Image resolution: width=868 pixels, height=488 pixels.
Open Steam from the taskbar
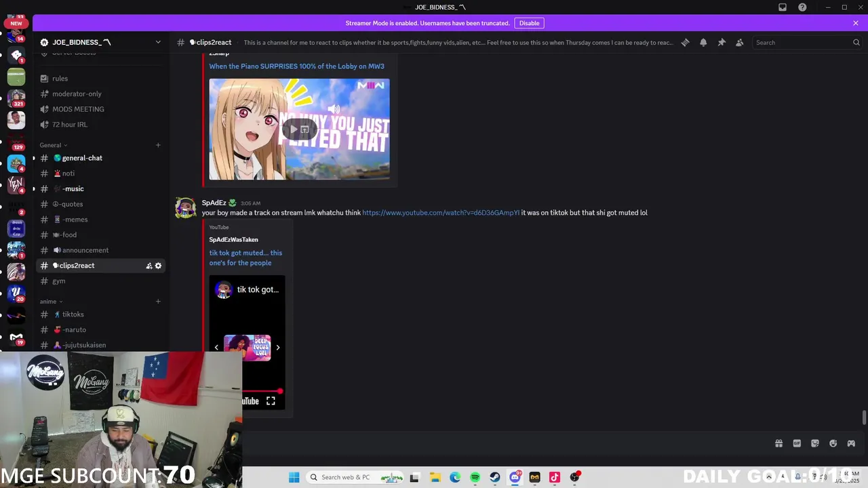coord(495,477)
